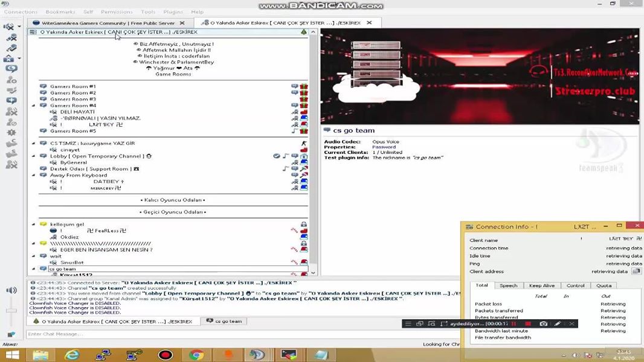Open the Connections menu
Viewport: 644px width, 362px height.
[21, 12]
